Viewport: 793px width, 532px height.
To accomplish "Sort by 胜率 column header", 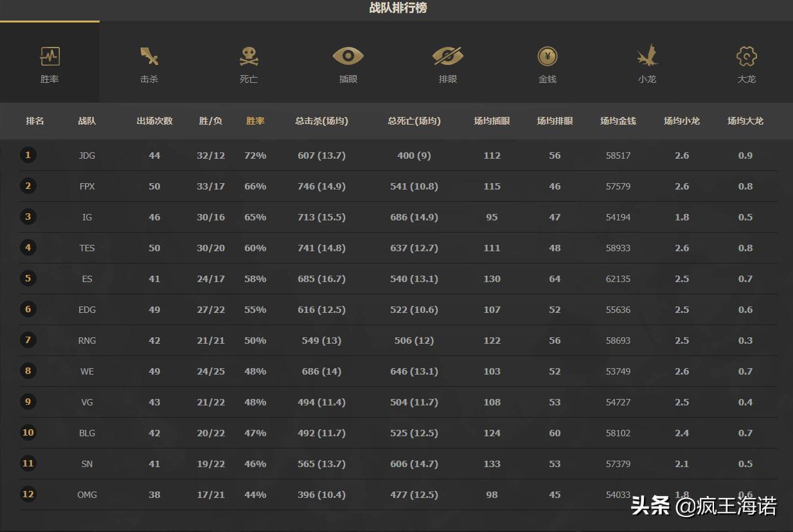I will point(255,121).
